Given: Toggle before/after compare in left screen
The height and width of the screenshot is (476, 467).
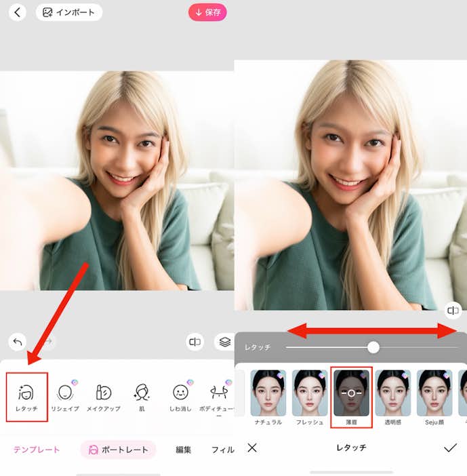Looking at the screenshot, I should [x=195, y=342].
